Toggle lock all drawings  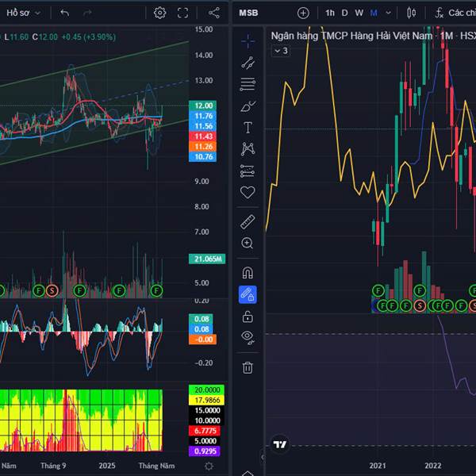tap(248, 317)
